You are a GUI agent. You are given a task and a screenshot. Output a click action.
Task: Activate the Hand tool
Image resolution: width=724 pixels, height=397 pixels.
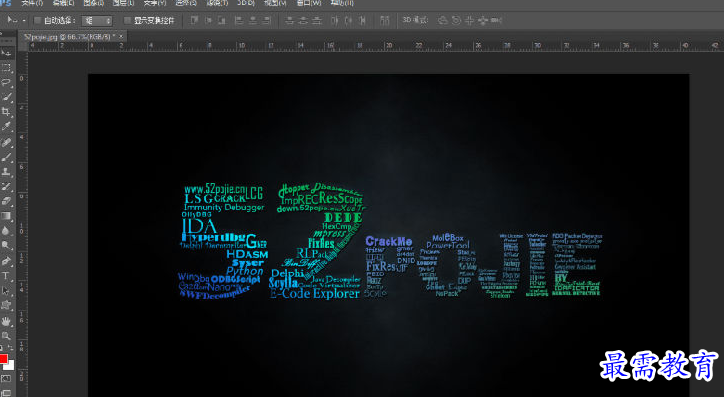click(6, 320)
